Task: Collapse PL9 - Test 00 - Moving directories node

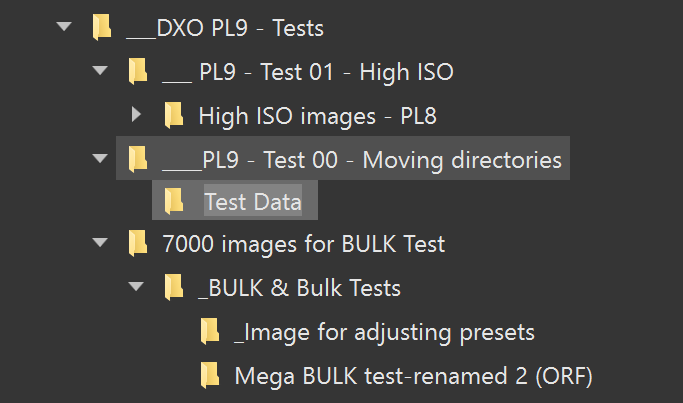Action: tap(100, 158)
